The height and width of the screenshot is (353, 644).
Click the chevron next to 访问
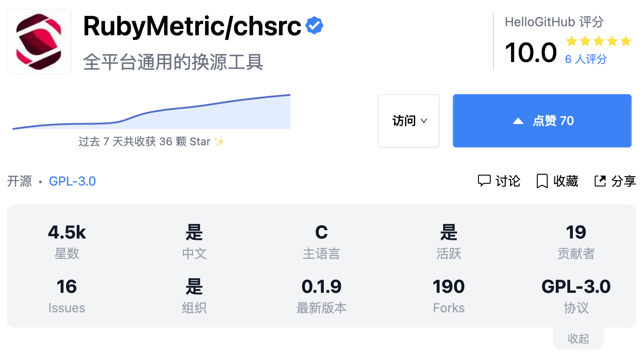click(x=424, y=121)
